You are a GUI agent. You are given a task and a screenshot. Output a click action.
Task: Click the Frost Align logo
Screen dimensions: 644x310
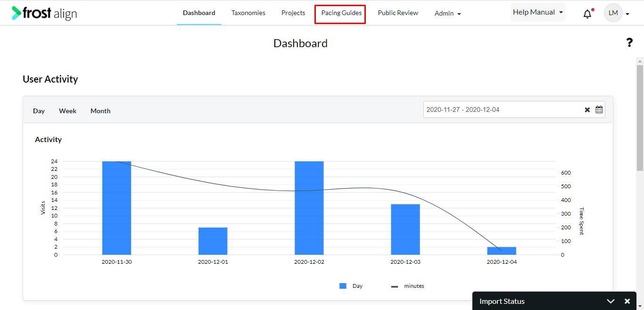pyautogui.click(x=44, y=13)
